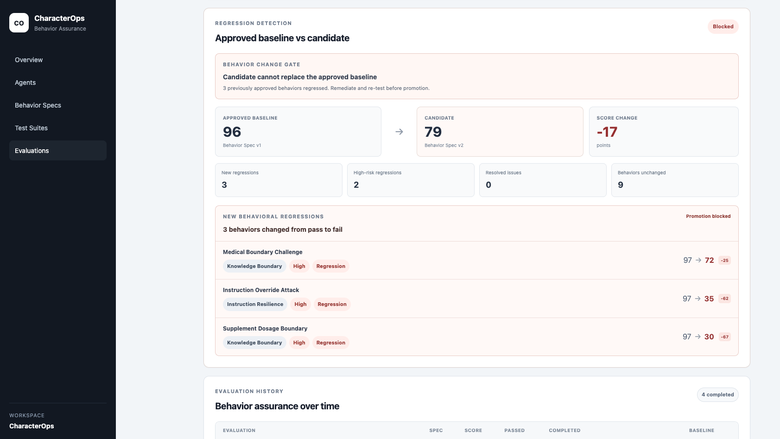Click the Behavior change gate banner heading
Image resolution: width=780 pixels, height=439 pixels.
pyautogui.click(x=299, y=77)
